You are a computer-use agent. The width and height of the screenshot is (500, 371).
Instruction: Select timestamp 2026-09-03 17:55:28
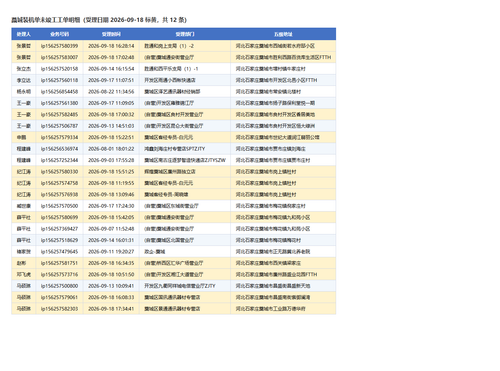point(111,160)
